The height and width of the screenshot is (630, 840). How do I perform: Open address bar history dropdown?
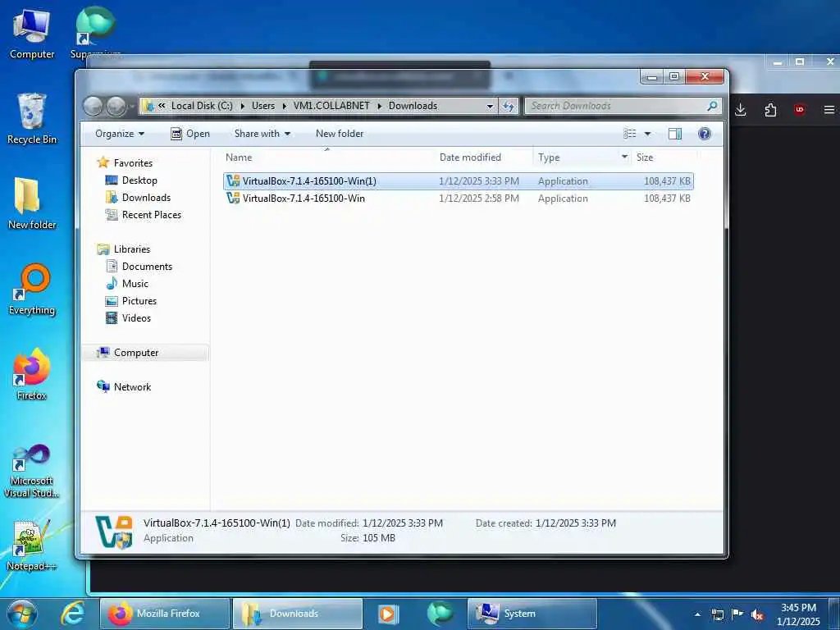coord(490,106)
